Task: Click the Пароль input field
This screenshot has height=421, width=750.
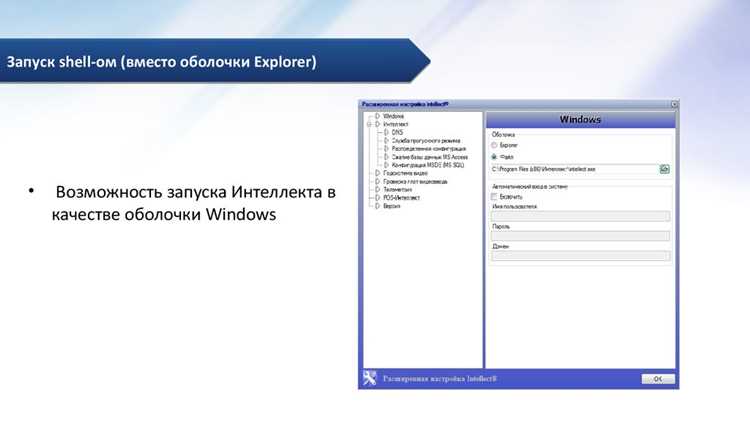Action: [x=580, y=236]
